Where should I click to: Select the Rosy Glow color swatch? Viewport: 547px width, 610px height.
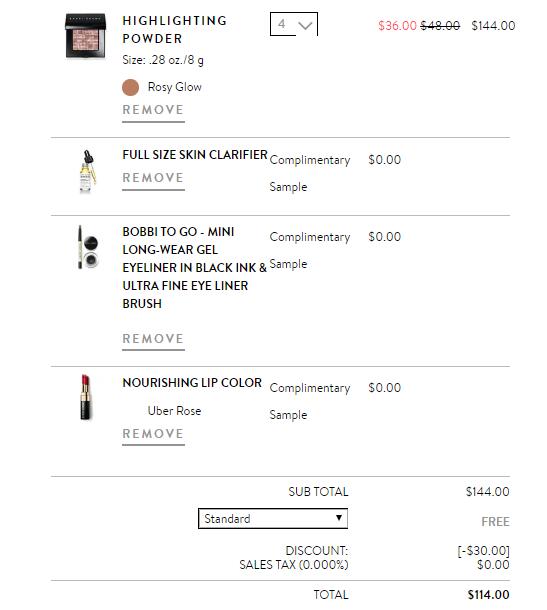coord(130,88)
